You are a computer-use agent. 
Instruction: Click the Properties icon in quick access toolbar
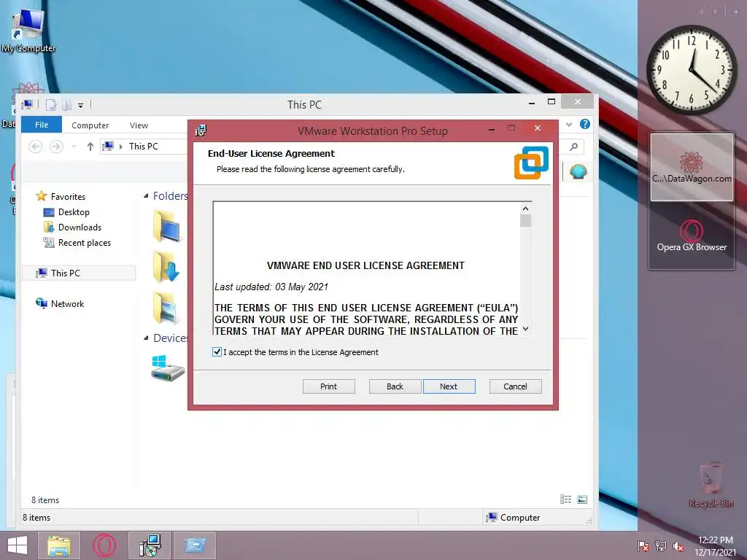coord(51,105)
